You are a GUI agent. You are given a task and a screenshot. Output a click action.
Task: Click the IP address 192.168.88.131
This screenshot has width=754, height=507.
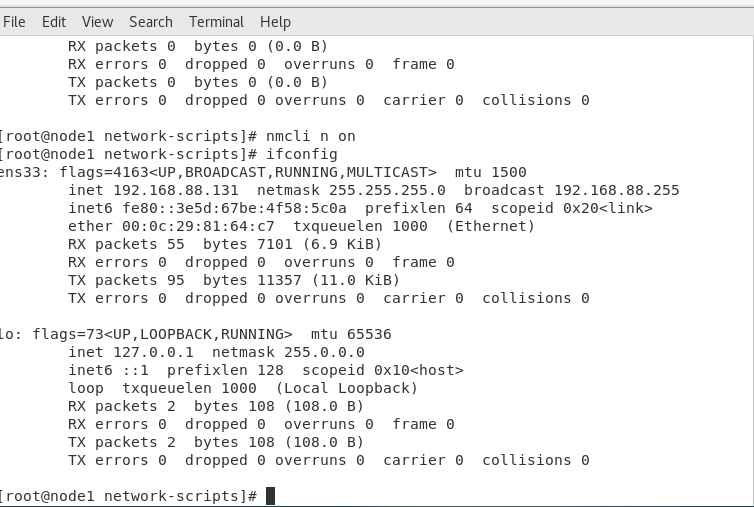pos(176,190)
